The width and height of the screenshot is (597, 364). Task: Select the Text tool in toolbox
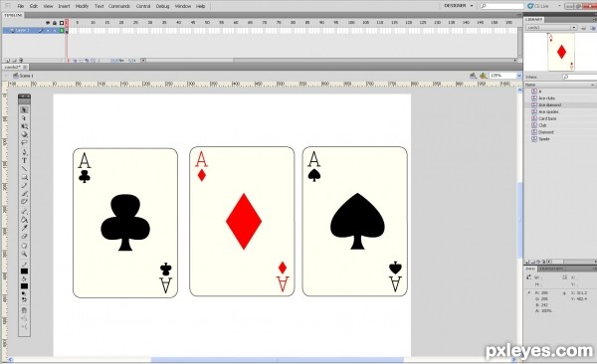coord(24,160)
